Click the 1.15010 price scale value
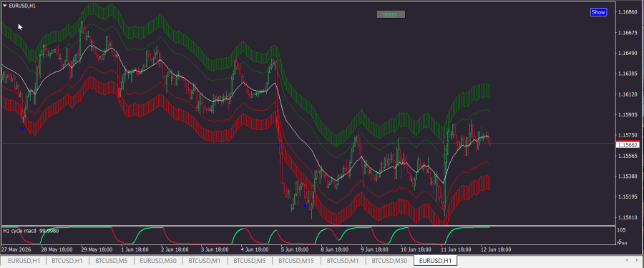 coord(628,217)
